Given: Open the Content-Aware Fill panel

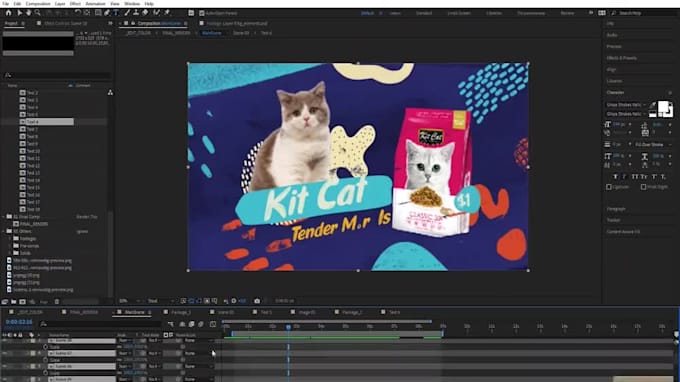Looking at the screenshot, I should [623, 232].
